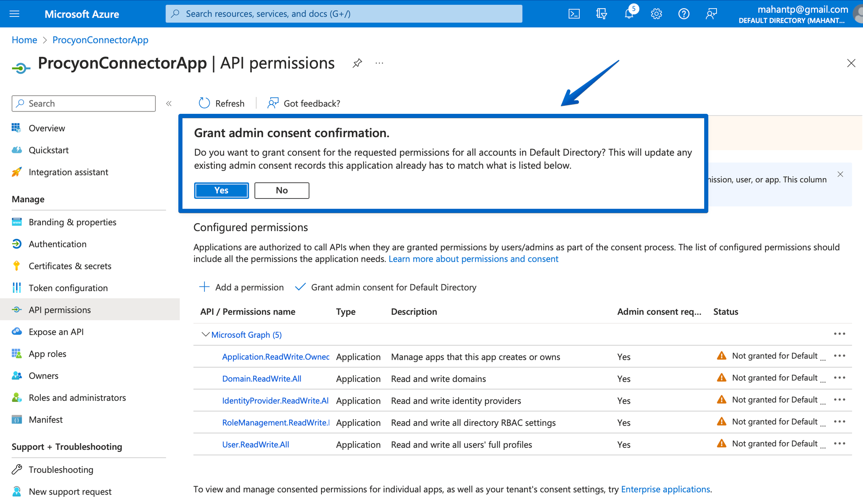Open the directories and subscriptions filter icon
The height and width of the screenshot is (504, 863).
(601, 14)
